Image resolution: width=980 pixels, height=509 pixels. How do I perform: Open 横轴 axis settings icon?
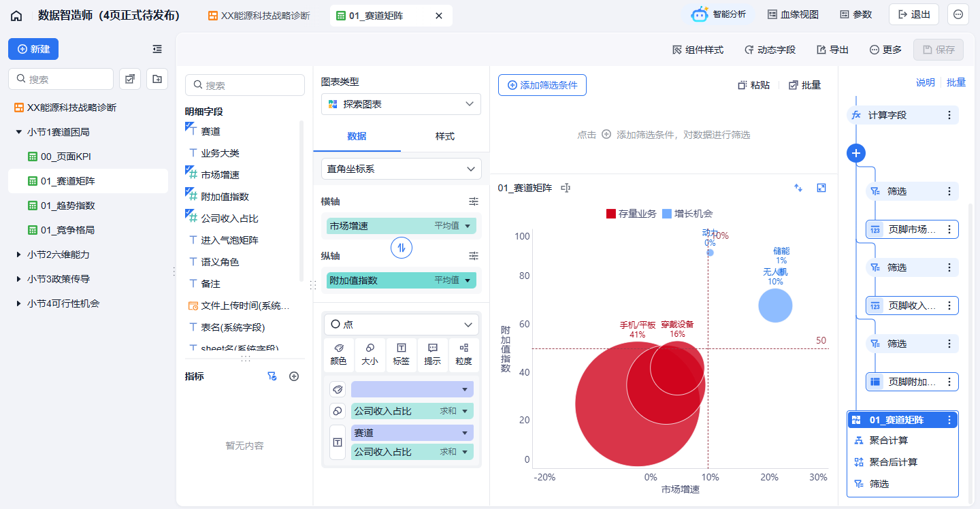coord(474,201)
